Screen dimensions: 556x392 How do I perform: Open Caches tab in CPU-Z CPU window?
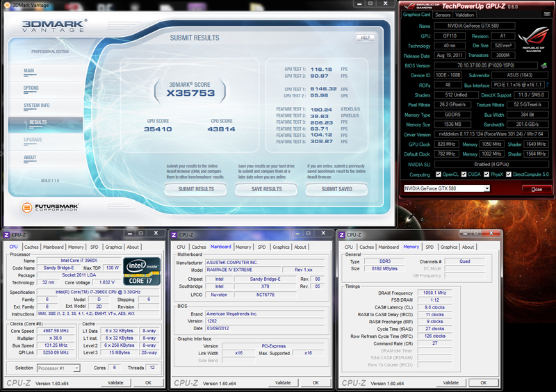[31, 247]
